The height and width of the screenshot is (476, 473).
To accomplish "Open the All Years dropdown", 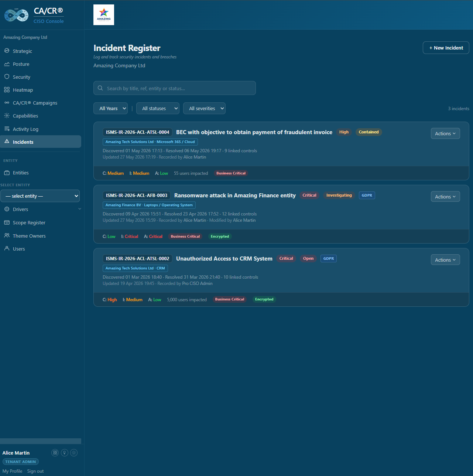I will pos(111,108).
